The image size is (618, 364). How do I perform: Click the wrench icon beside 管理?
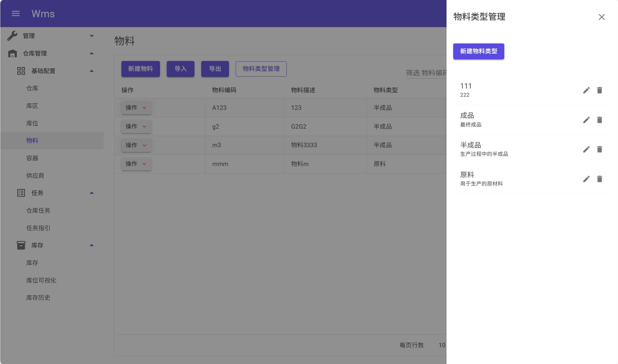pos(12,36)
